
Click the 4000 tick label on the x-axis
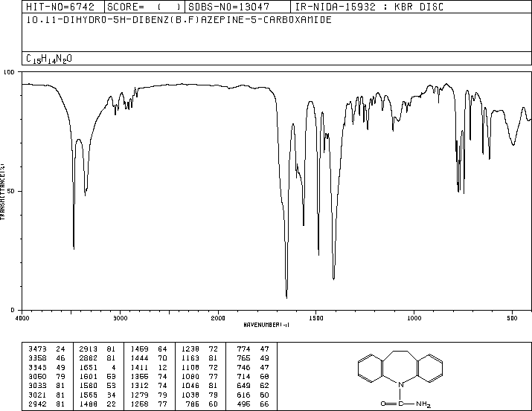tap(22, 318)
